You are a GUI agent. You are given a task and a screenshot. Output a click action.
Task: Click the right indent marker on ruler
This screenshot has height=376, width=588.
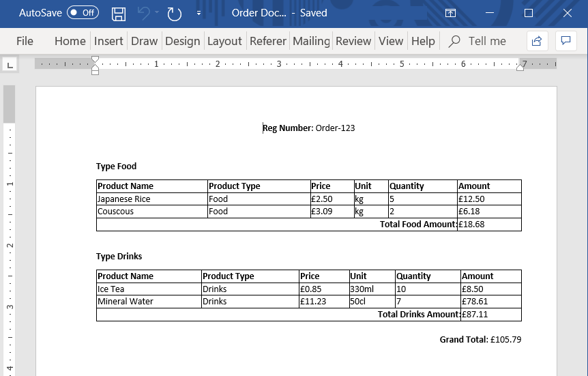click(x=520, y=66)
